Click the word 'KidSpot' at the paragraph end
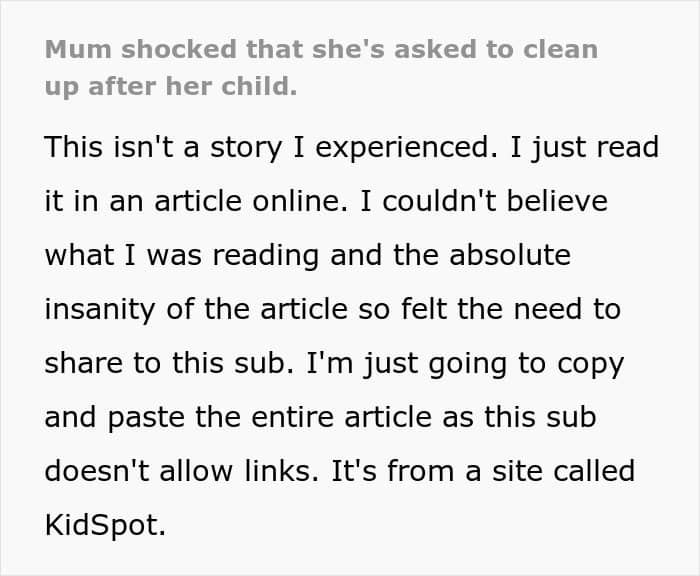Image resolution: width=700 pixels, height=576 pixels. coord(101,525)
